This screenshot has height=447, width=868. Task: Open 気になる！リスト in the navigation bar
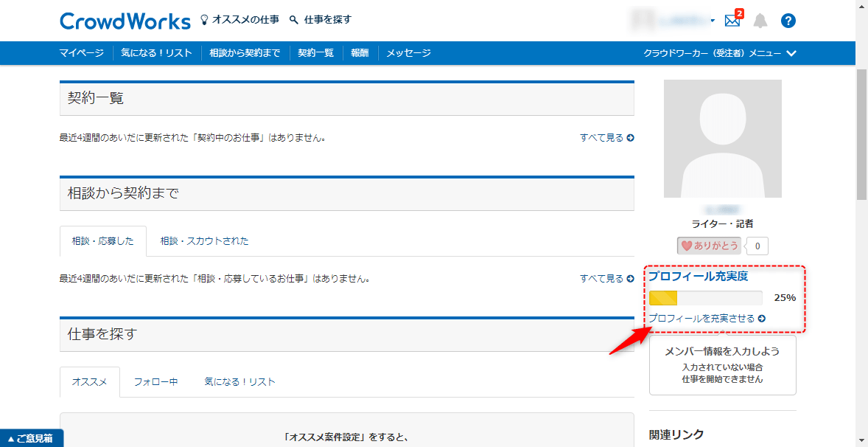click(x=156, y=53)
